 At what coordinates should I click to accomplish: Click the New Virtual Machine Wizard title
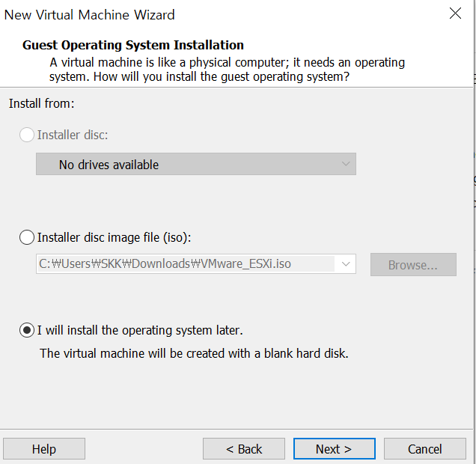coord(90,15)
